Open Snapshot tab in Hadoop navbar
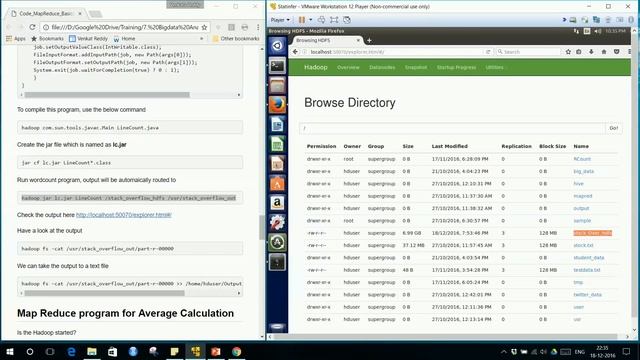The height and width of the screenshot is (360, 640). tap(416, 67)
